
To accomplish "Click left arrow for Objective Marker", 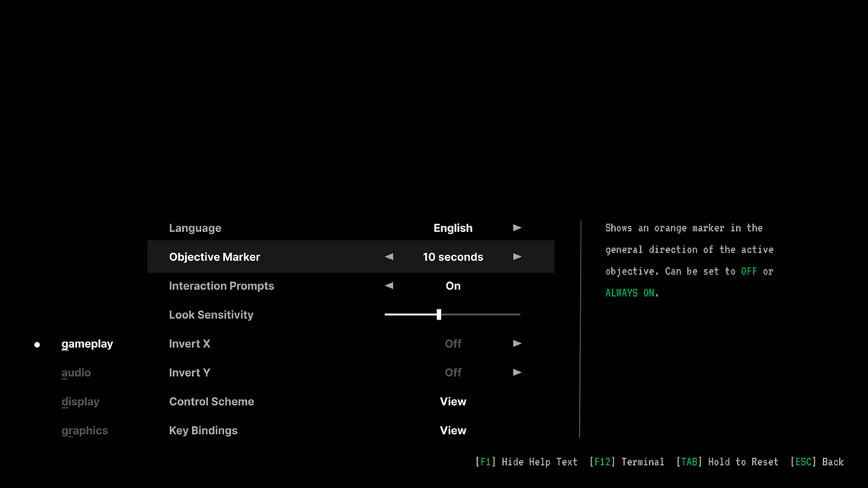I will 389,256.
